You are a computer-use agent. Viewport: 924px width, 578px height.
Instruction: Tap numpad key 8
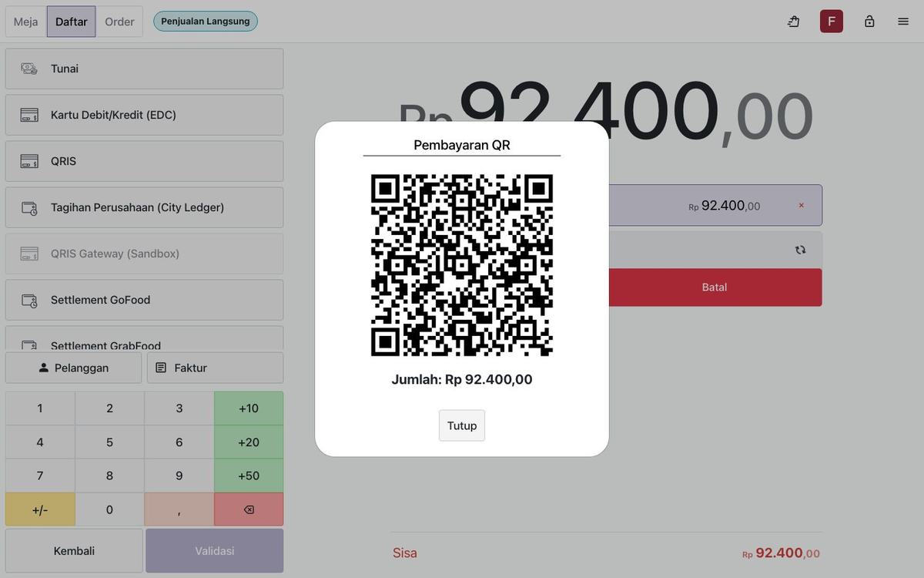109,476
